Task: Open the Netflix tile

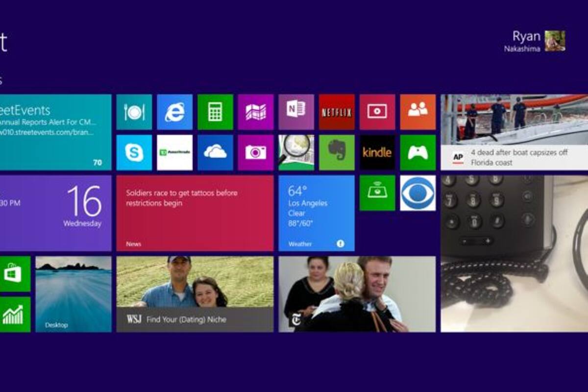Action: 337,112
